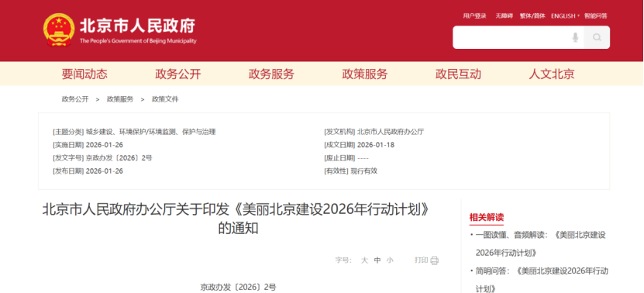Open the 政策服务 navigation tab
The image size is (644, 293).
pyautogui.click(x=365, y=74)
